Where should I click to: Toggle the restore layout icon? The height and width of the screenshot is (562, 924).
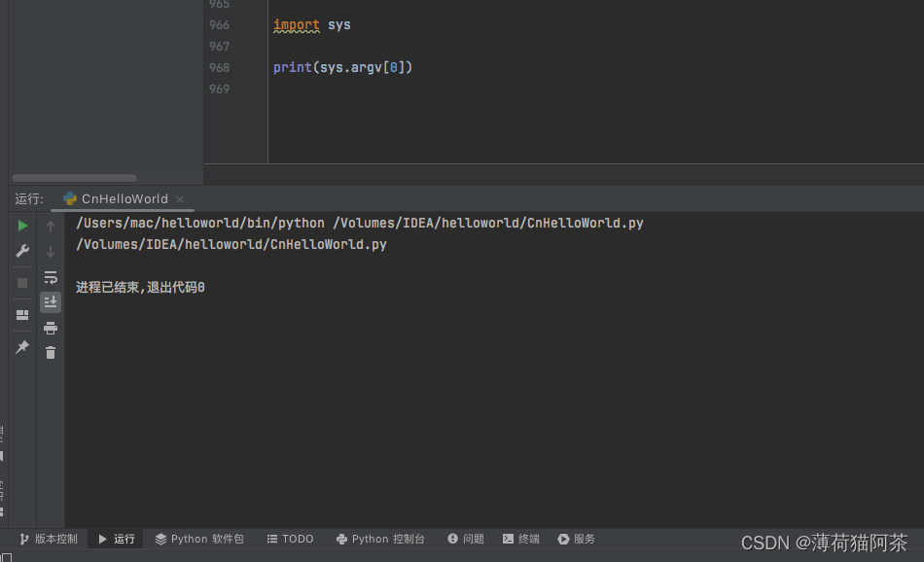tap(21, 314)
